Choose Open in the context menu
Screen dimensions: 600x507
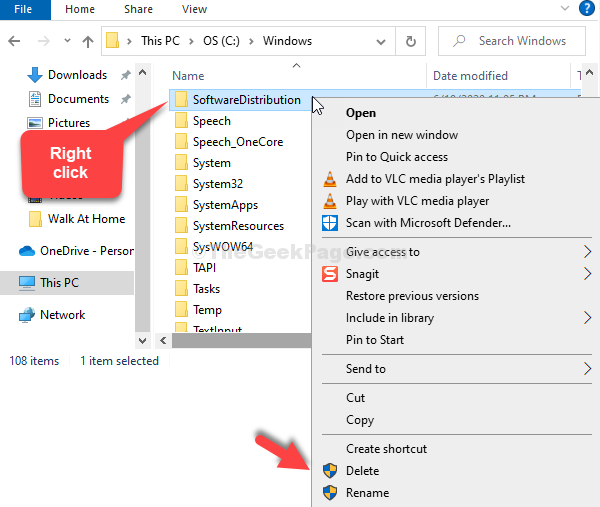coord(455,113)
